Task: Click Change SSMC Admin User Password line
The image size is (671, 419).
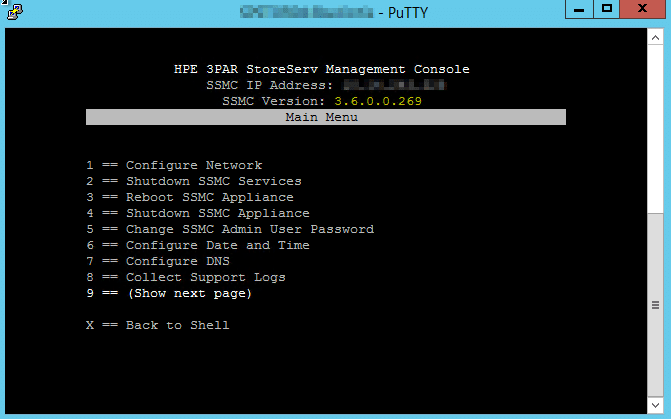Action: coord(230,229)
